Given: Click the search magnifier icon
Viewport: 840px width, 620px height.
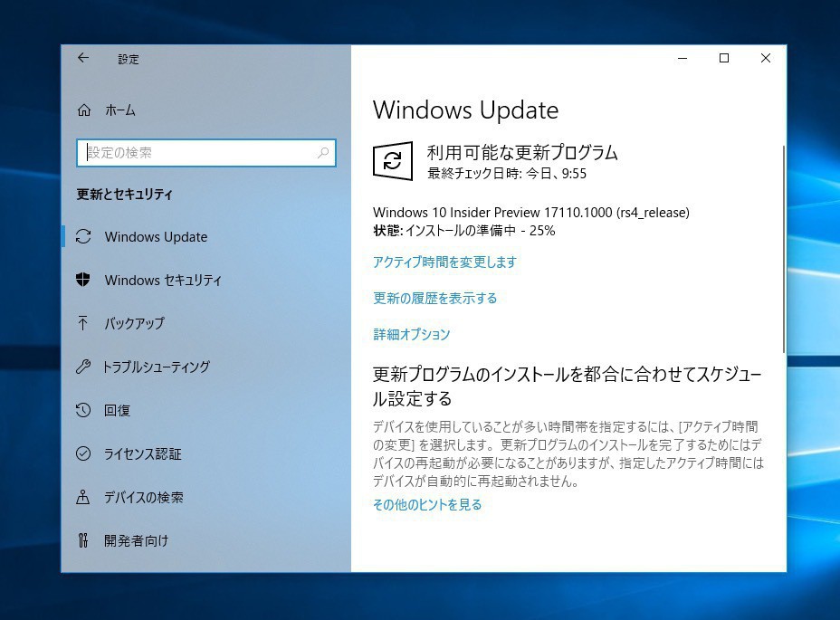Looking at the screenshot, I should (x=323, y=153).
